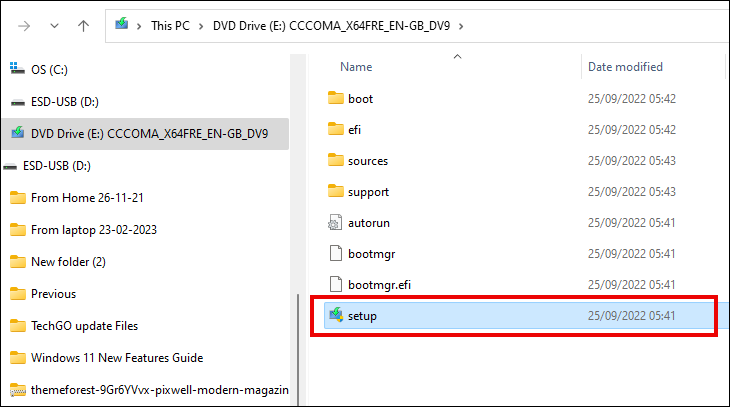
Task: Click the DVD drive icon in address bar
Action: pos(122,23)
